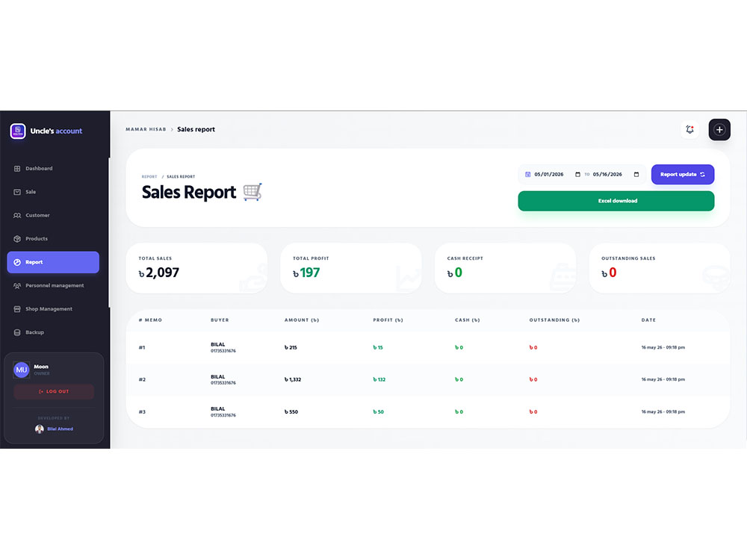
Task: Click profit ৳ 132 cell
Action: coord(379,379)
